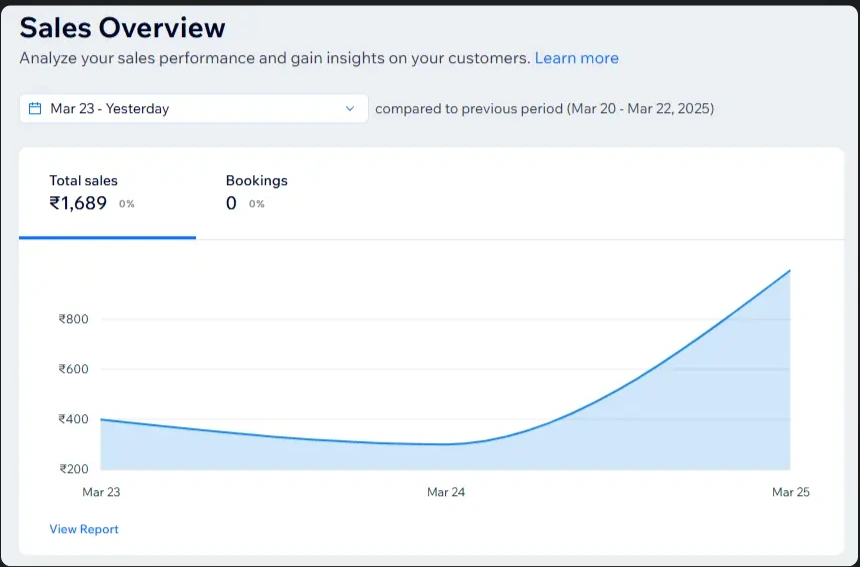Click the chart line start at Mar 23
860x567 pixels.
coord(102,419)
